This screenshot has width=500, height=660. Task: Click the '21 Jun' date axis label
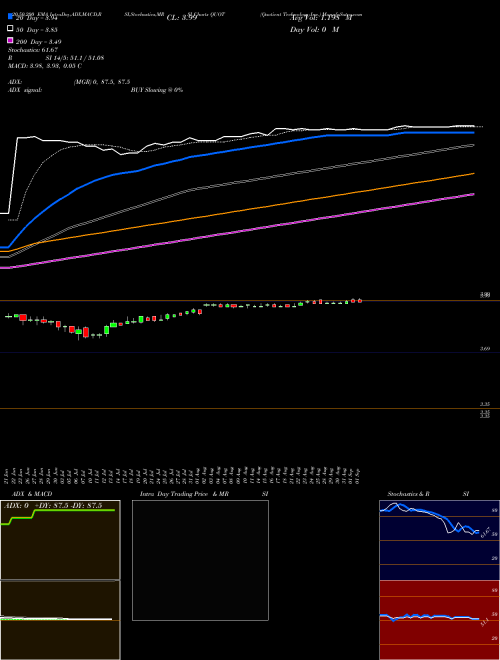pyautogui.click(x=7, y=476)
